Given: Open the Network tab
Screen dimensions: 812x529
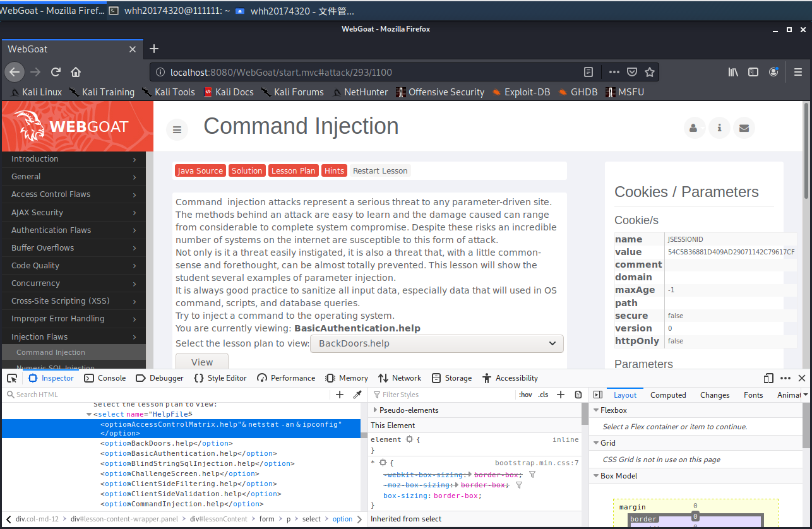Looking at the screenshot, I should pos(400,378).
